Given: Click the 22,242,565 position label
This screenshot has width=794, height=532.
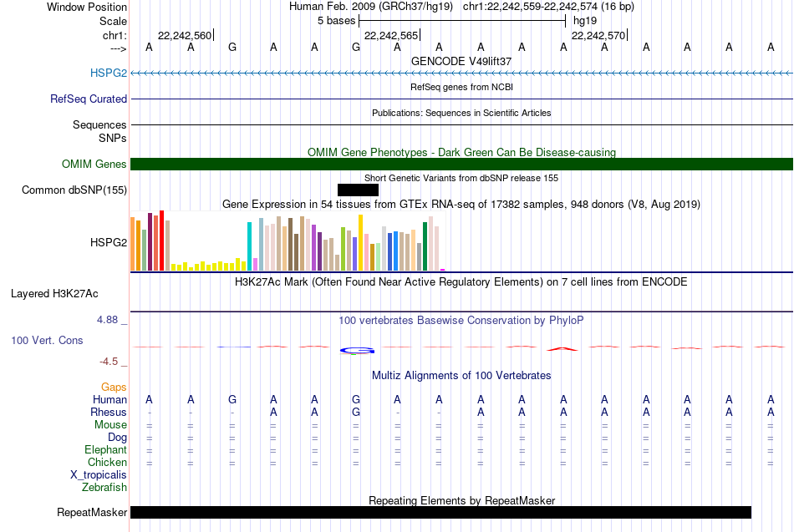Looking at the screenshot, I should coord(391,35).
